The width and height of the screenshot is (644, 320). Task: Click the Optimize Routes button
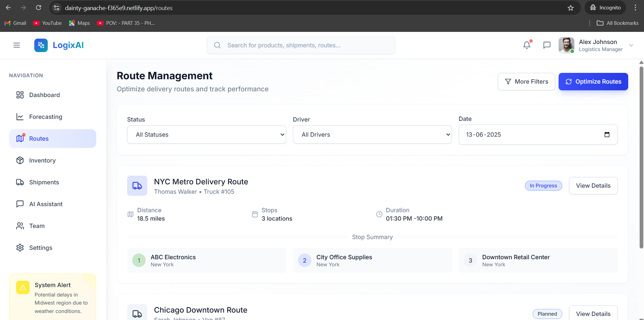[x=593, y=82]
